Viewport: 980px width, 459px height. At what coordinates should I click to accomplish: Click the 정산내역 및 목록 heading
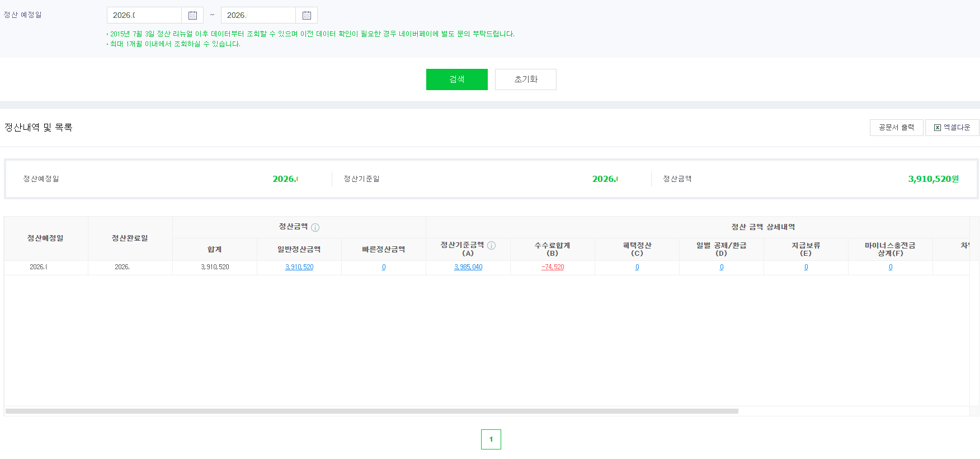(39, 128)
